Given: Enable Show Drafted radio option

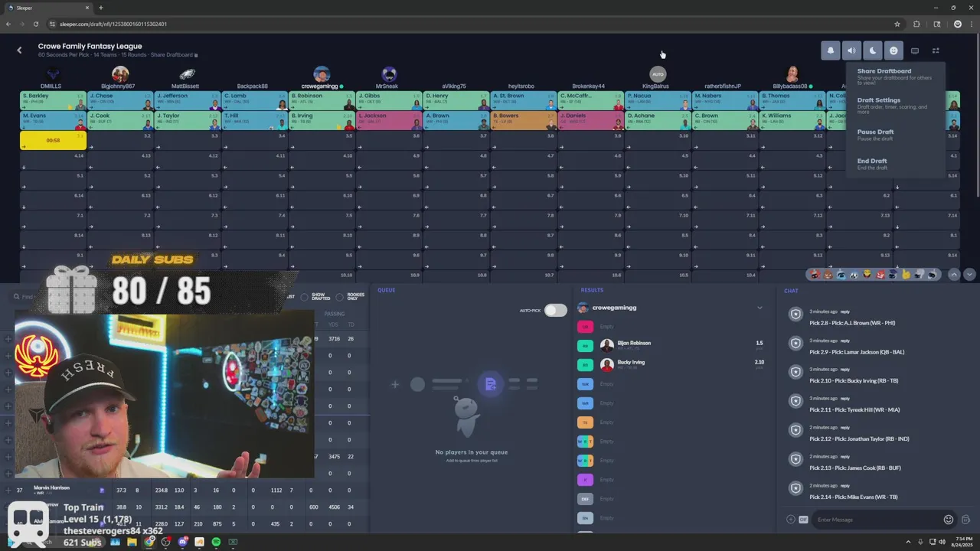Looking at the screenshot, I should pyautogui.click(x=304, y=297).
